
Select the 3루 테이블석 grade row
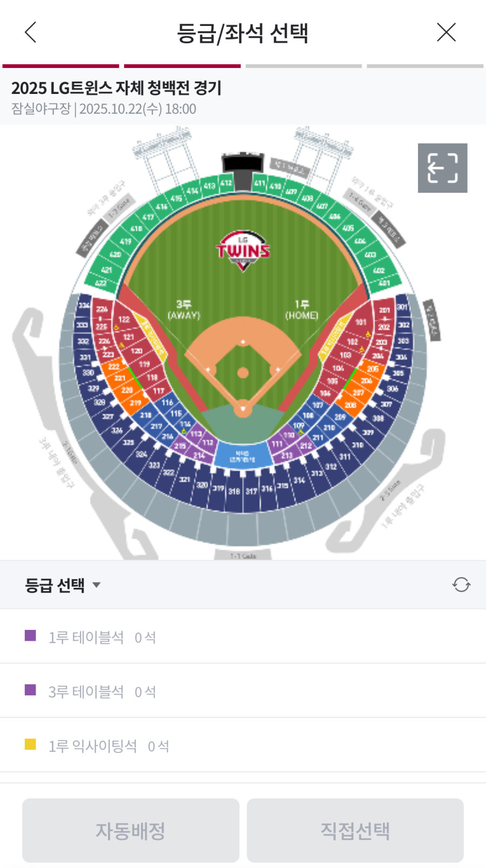243,691
